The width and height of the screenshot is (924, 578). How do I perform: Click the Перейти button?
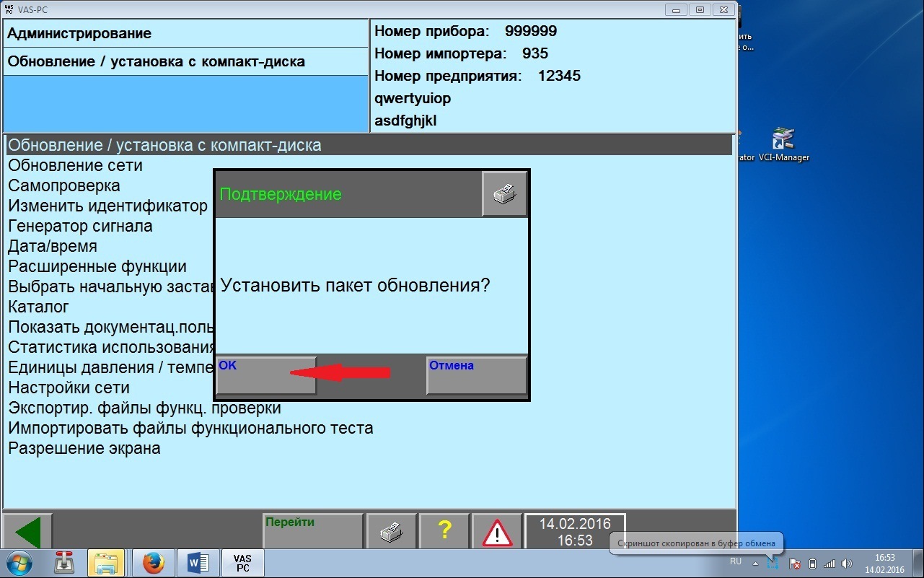[312, 533]
